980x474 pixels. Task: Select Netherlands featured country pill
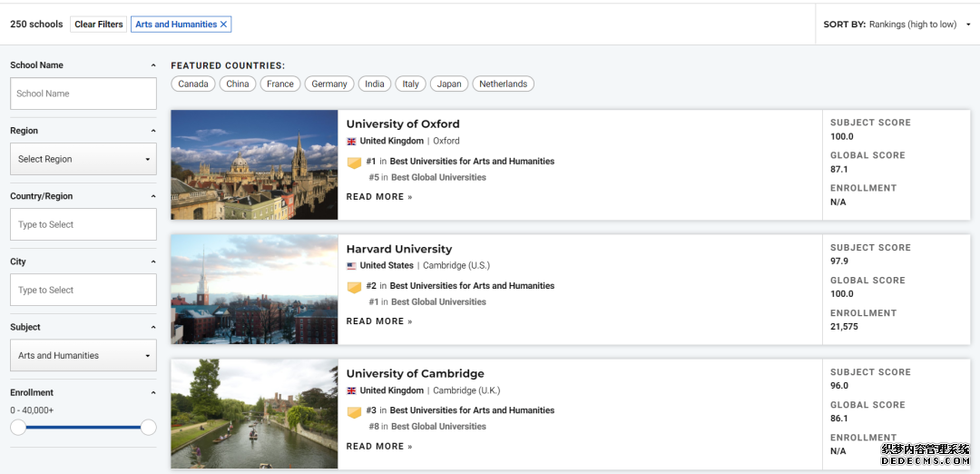point(503,84)
